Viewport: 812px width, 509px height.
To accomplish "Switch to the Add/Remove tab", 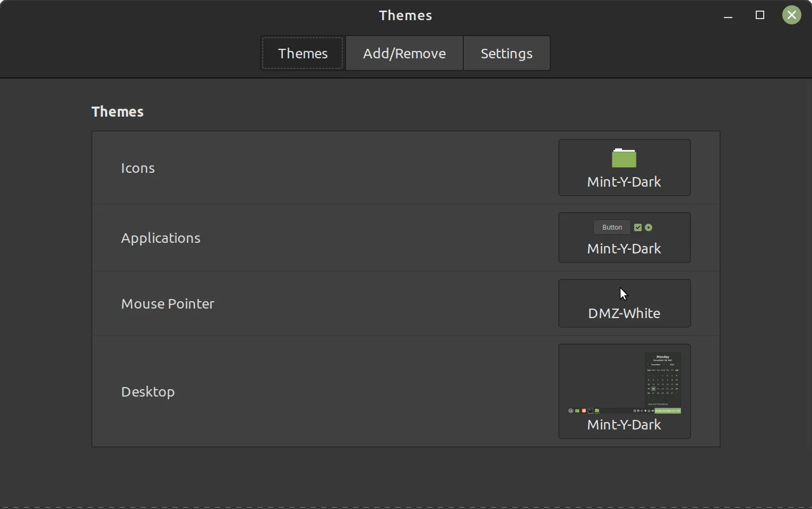I will coord(404,54).
